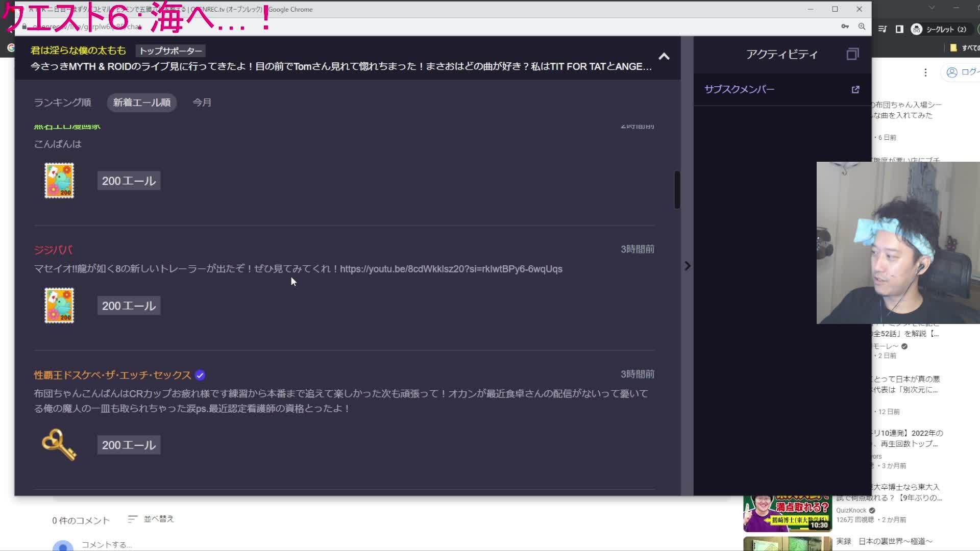Click 0 件のコメント count on YouTube
The width and height of the screenshot is (980, 551).
[81, 520]
